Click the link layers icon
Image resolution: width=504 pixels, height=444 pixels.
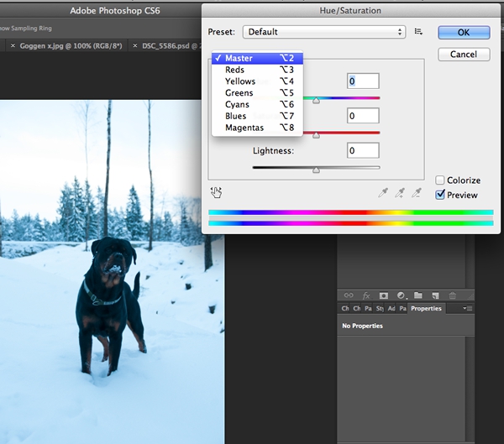[x=349, y=295]
